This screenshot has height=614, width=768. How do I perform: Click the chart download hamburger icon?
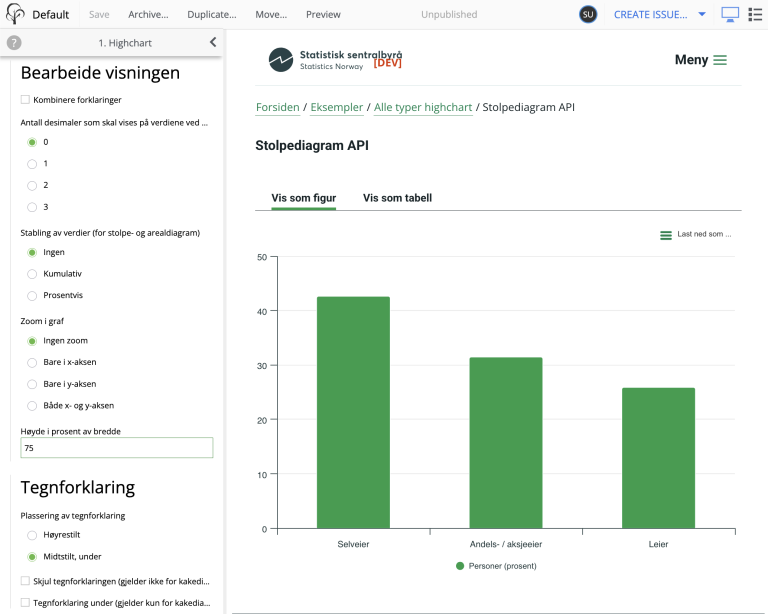[x=666, y=235]
